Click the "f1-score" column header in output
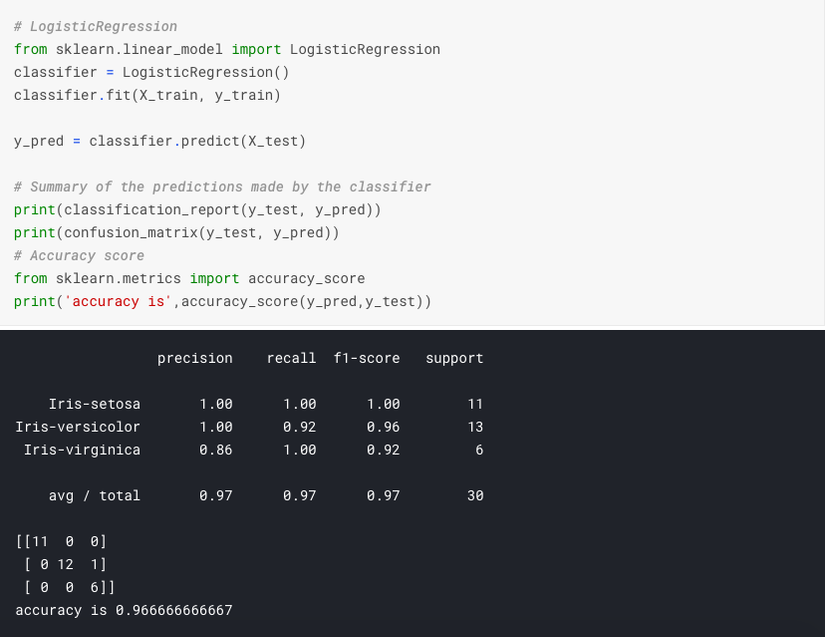This screenshot has width=825, height=637. [367, 358]
